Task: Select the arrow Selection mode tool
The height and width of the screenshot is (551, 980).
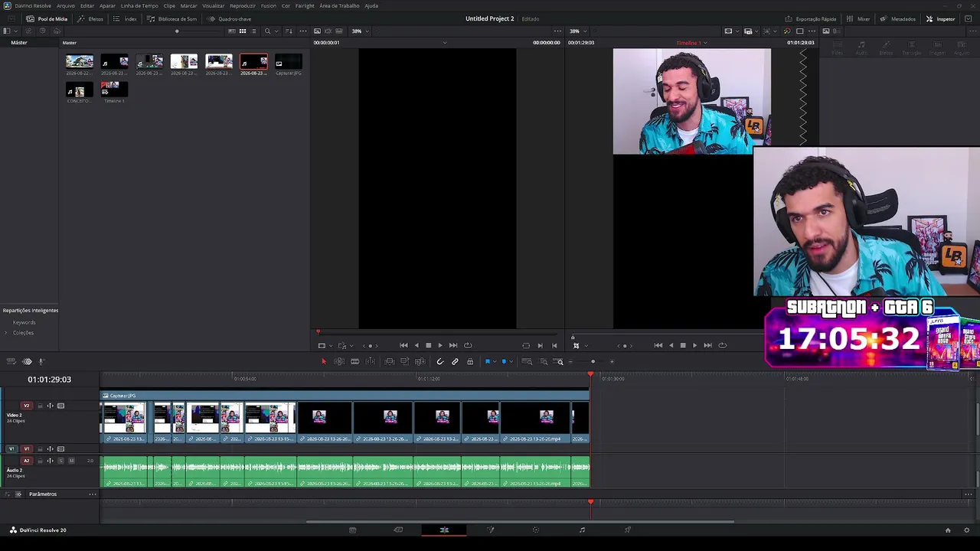Action: pos(323,361)
